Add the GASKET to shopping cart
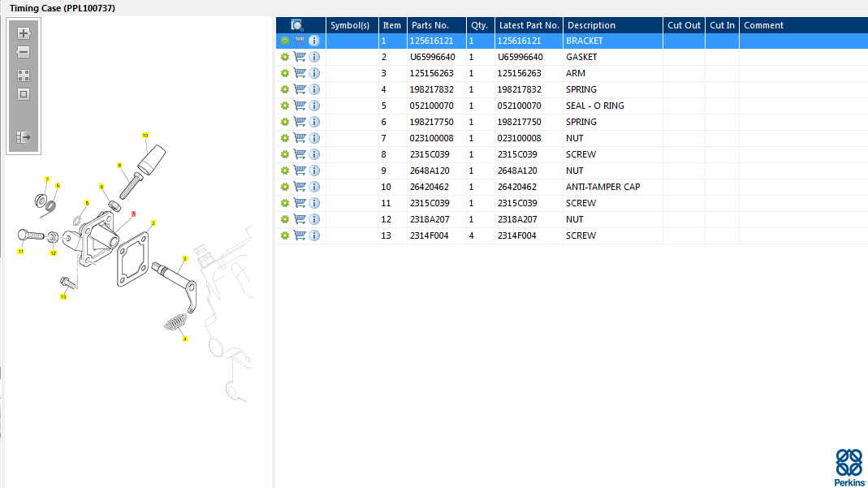This screenshot has width=868, height=488. click(x=300, y=57)
